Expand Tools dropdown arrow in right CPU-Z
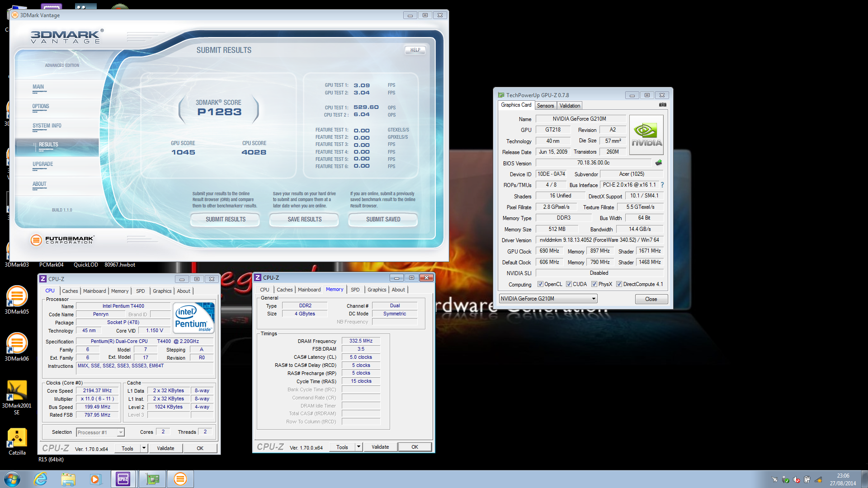Image resolution: width=868 pixels, height=488 pixels. 359,447
